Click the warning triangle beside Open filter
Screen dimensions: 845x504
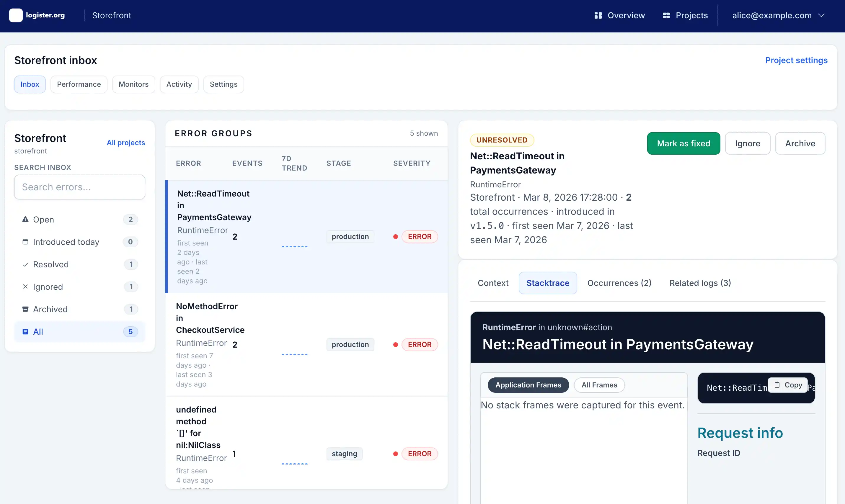(x=25, y=220)
